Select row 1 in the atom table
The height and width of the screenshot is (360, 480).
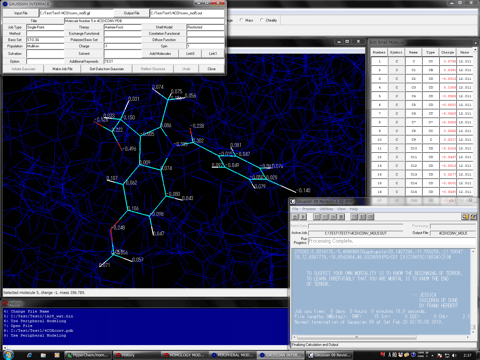[422, 61]
